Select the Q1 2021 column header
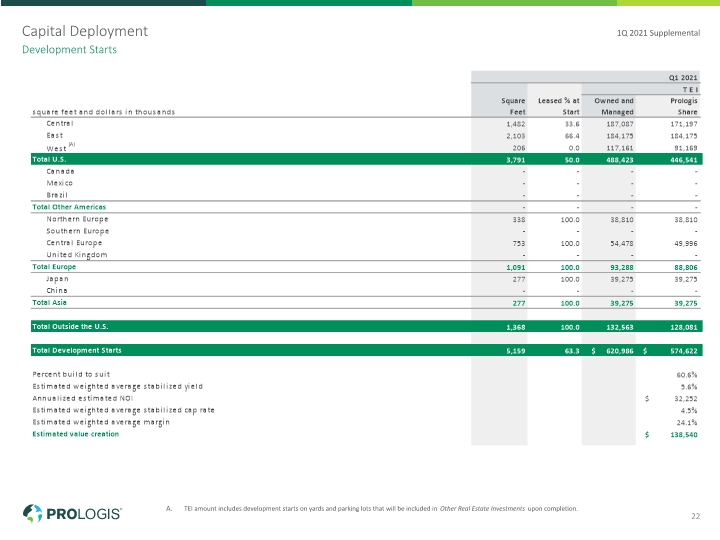 pyautogui.click(x=683, y=78)
